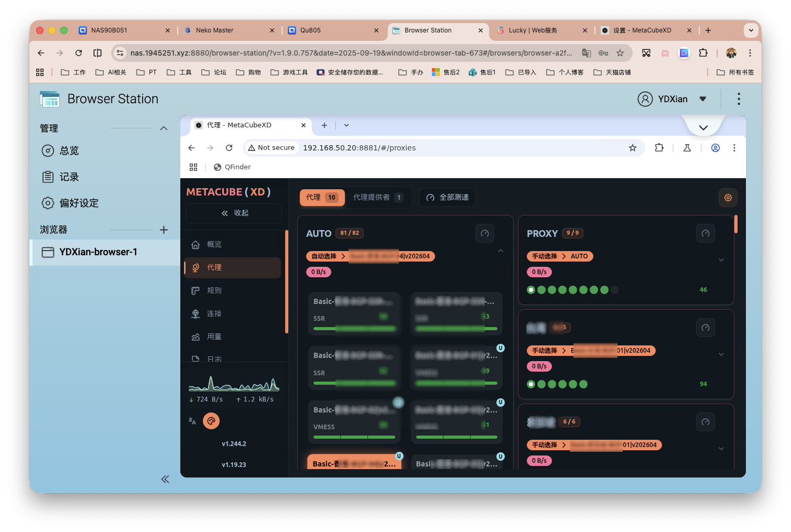Open the 概览 (Overview) page in MetaCubeXD sidebar
This screenshot has width=791, height=532.
(x=214, y=244)
